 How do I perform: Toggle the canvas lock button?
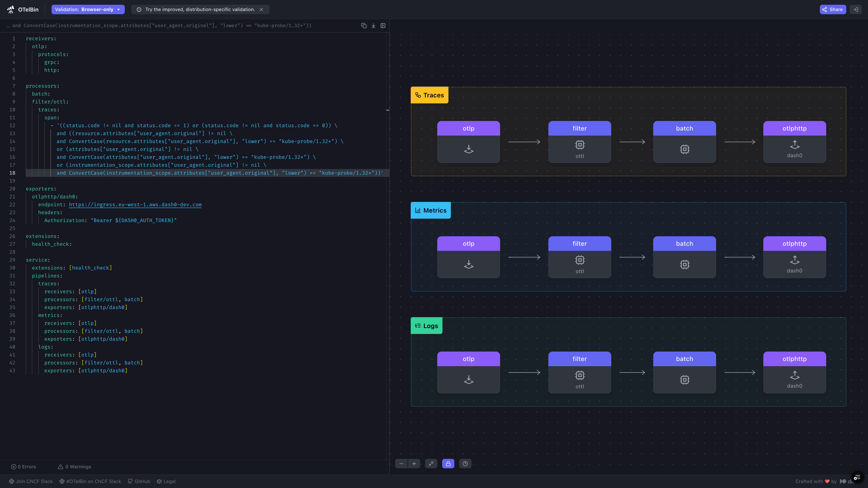(448, 464)
